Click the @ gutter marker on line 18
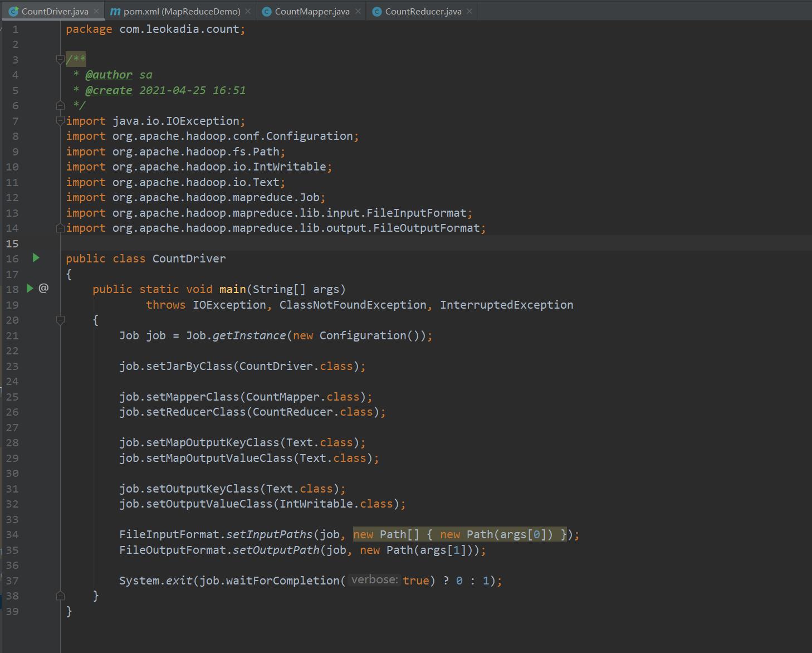Screen dimensions: 812x653 pyautogui.click(x=43, y=288)
